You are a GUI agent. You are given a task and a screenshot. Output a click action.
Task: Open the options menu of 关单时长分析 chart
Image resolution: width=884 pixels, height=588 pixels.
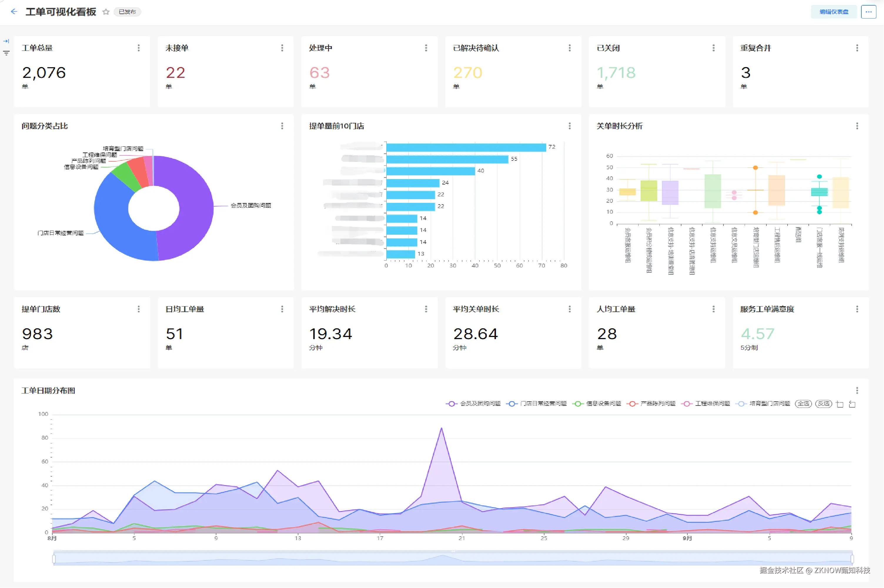[857, 126]
